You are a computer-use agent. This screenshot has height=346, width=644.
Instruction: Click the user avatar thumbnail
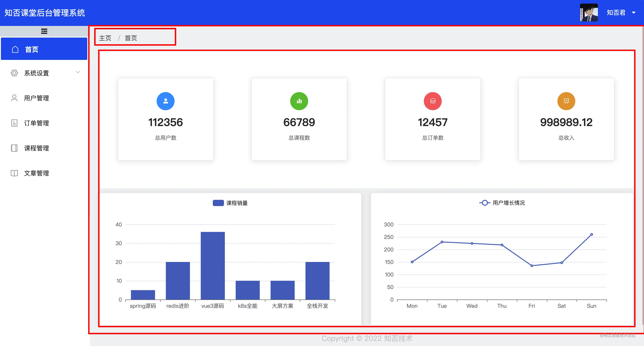pos(589,13)
